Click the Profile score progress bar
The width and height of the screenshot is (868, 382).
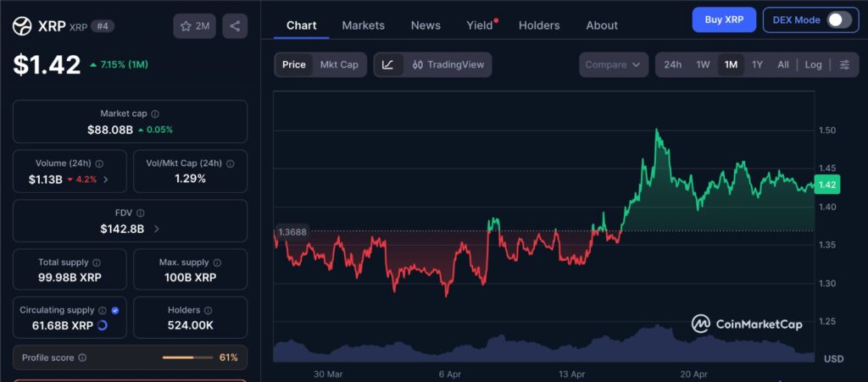coord(187,357)
